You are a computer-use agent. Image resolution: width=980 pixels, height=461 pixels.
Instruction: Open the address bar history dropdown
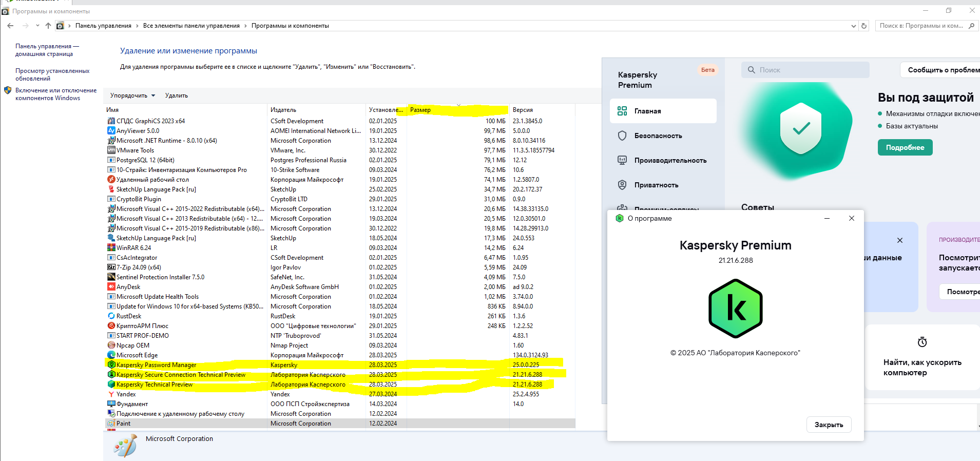(x=854, y=26)
